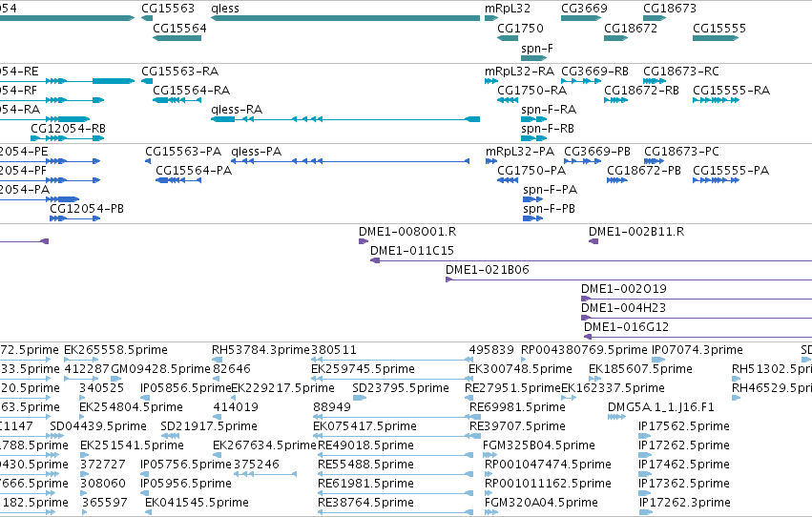Select the CG15555 gene label

pos(719,28)
